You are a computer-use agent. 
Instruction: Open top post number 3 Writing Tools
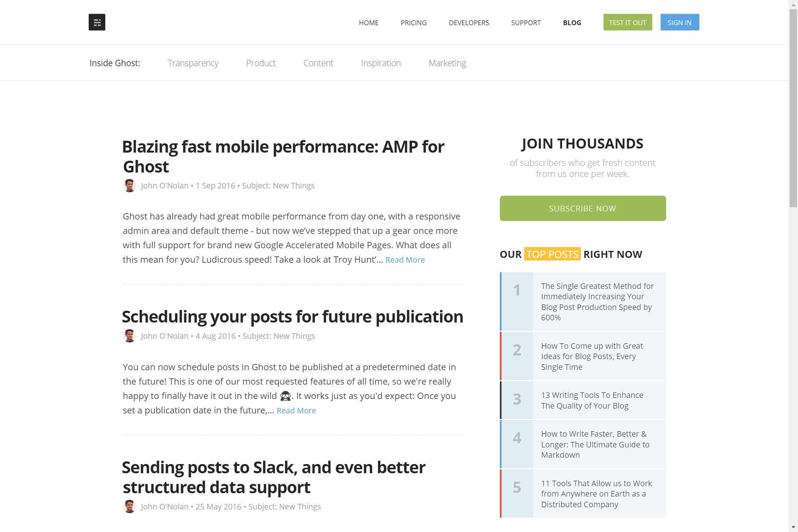click(583, 400)
